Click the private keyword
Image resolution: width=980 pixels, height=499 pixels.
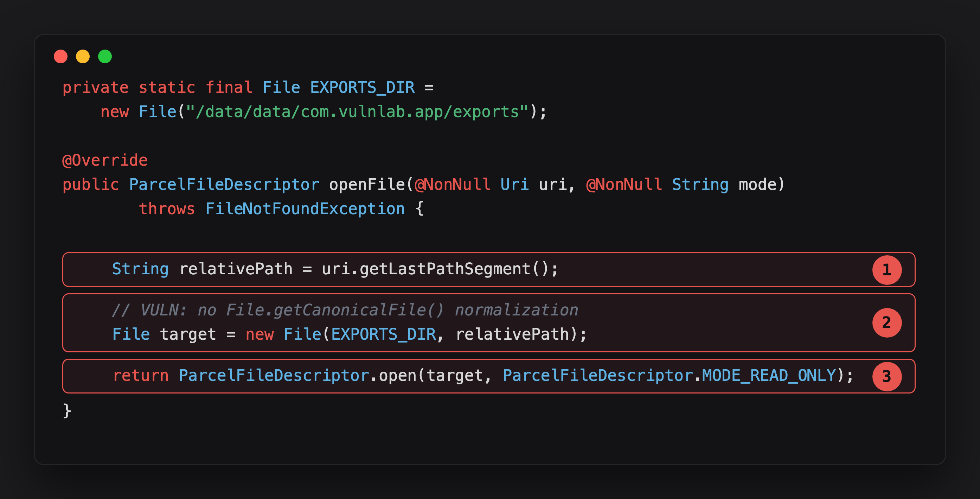[96, 88]
